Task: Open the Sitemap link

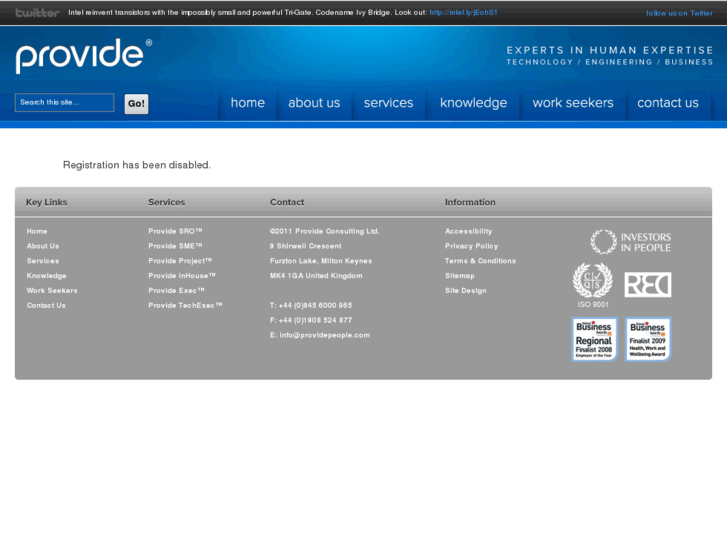Action: pos(459,276)
